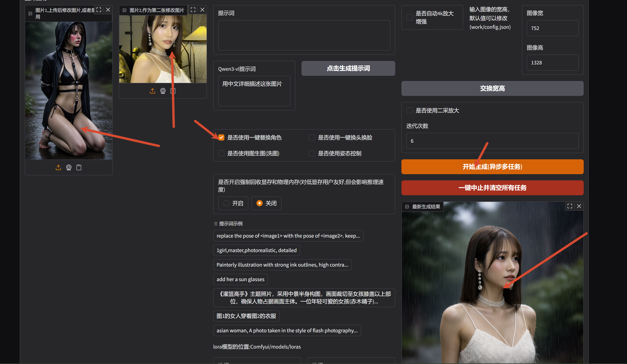Expand image 2 to fullscreen
The height and width of the screenshot is (364, 627).
point(193,10)
